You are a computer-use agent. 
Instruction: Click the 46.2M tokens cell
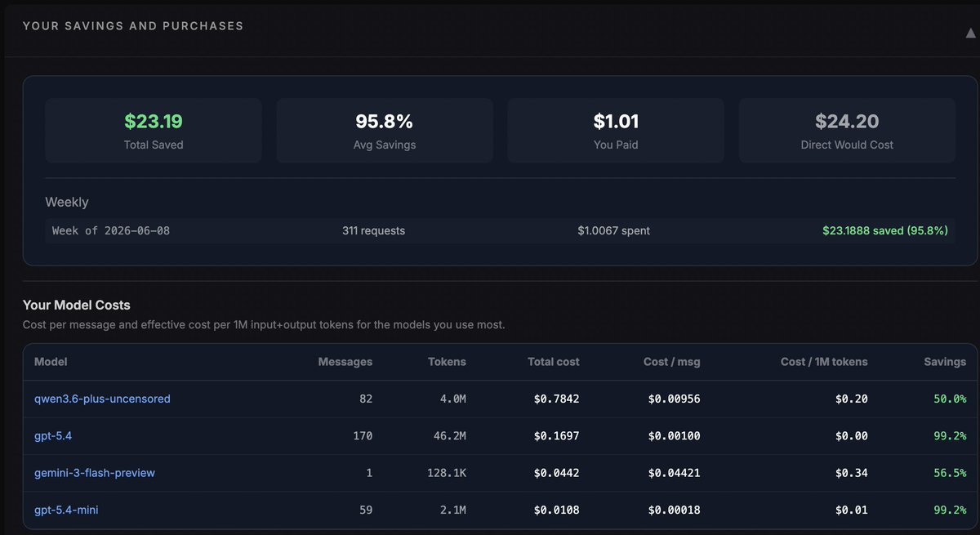[450, 436]
